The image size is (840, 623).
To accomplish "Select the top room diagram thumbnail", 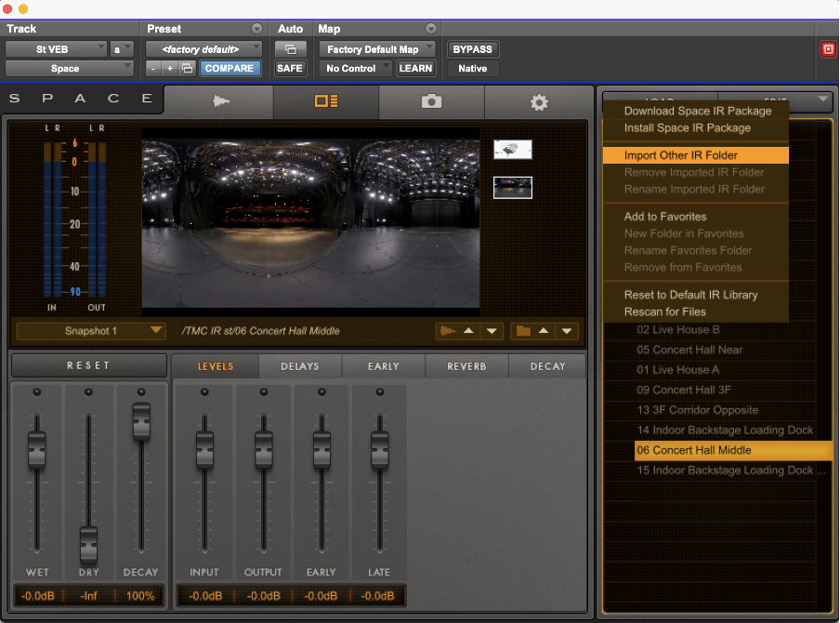I will click(513, 150).
